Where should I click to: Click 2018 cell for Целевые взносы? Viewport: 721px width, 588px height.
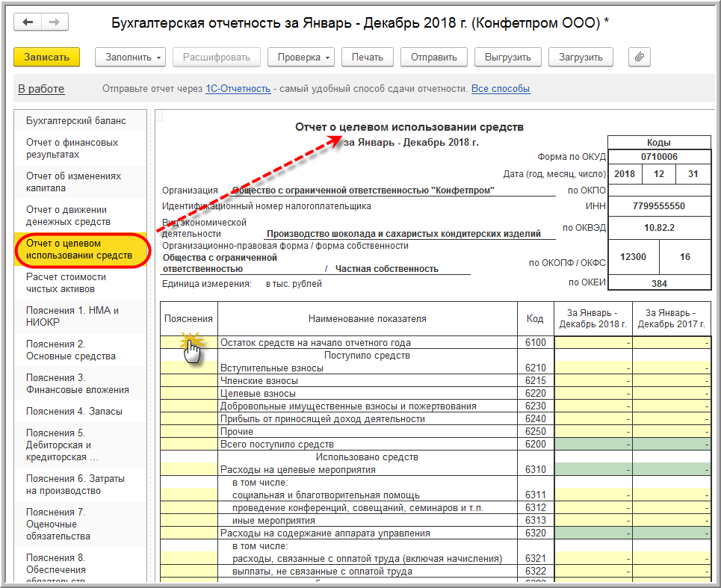(593, 394)
